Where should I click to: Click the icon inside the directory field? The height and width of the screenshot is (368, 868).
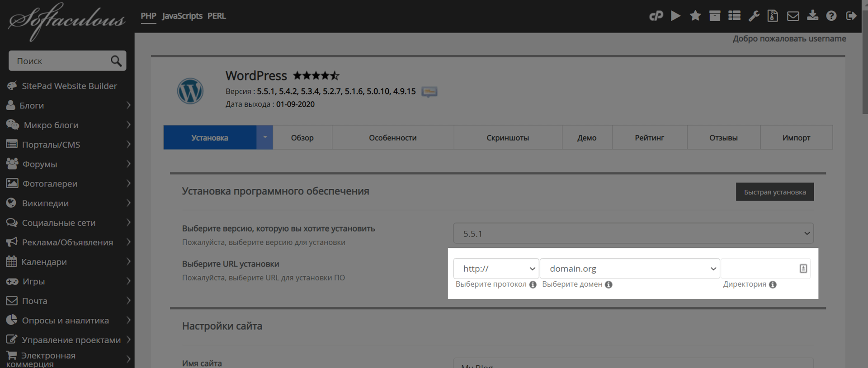pyautogui.click(x=803, y=269)
